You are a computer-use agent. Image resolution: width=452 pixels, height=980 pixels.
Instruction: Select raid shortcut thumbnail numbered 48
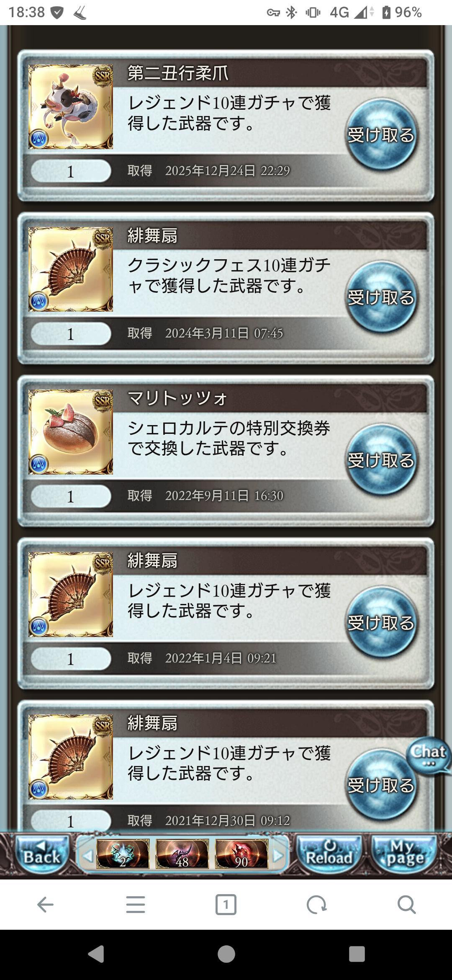(182, 854)
